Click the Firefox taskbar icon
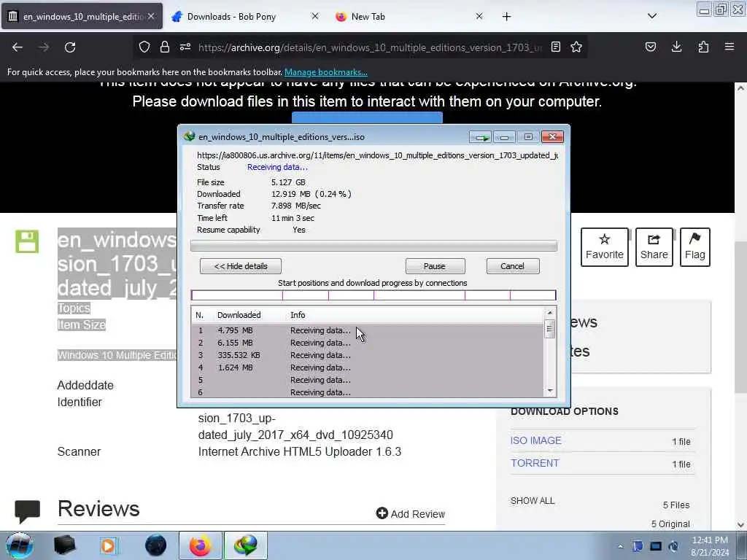The height and width of the screenshot is (560, 747). coord(200,545)
